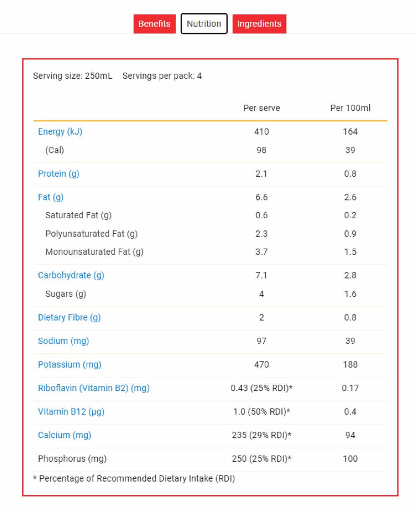The width and height of the screenshot is (420, 508).
Task: Click the Dietary Fibre (g) link
Action: [69, 318]
